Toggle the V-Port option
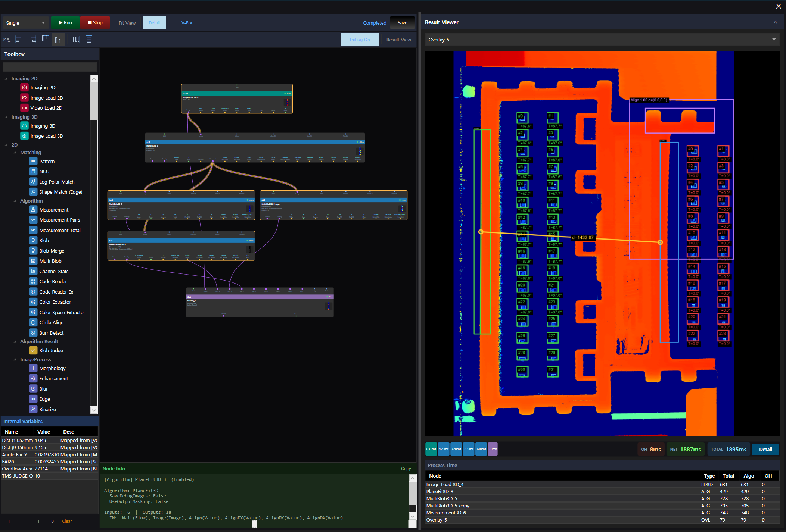Viewport: 786px width, 532px height. click(185, 23)
